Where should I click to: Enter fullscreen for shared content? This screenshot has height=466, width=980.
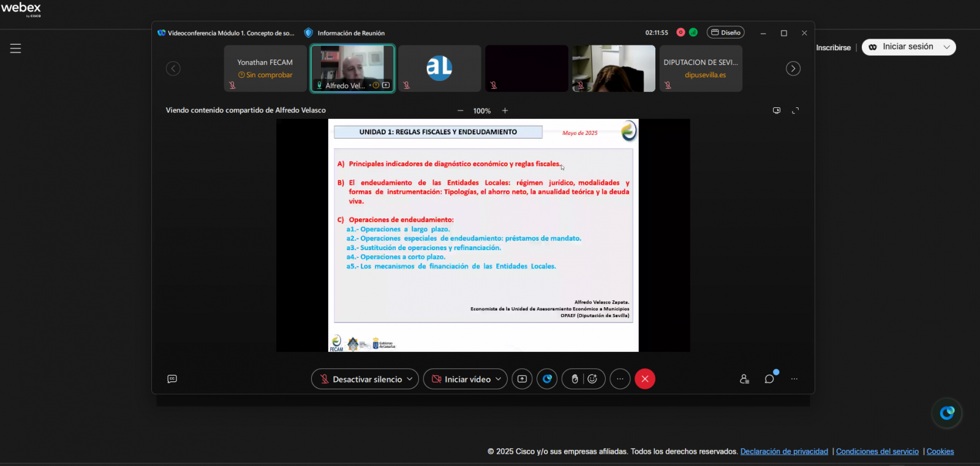(x=795, y=111)
